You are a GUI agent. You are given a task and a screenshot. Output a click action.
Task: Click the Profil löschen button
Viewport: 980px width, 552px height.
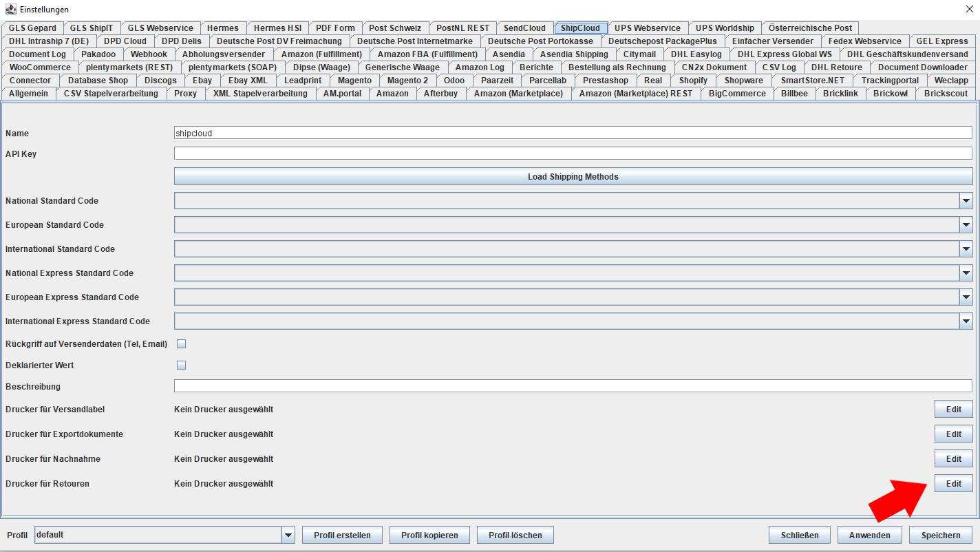[x=515, y=535]
